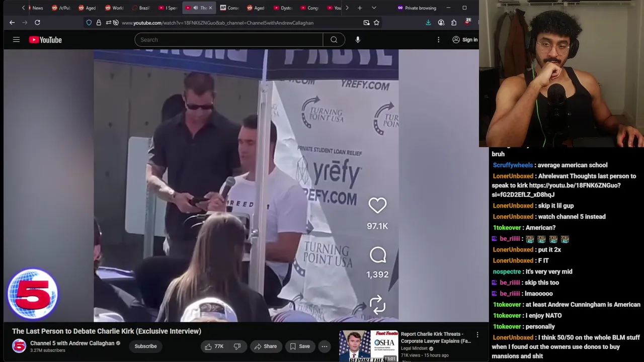
Task: Click chat message 'watch channel 5 instead'
Action: [572, 217]
